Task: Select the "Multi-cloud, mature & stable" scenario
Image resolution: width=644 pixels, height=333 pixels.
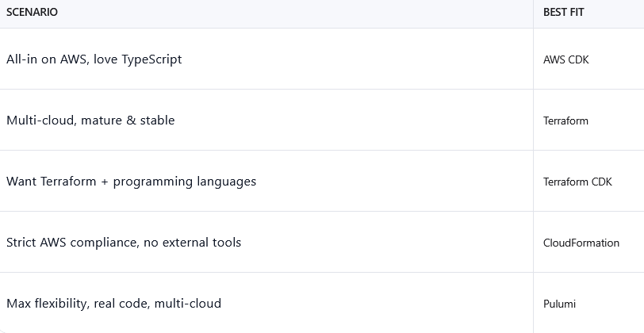Action: click(x=90, y=121)
